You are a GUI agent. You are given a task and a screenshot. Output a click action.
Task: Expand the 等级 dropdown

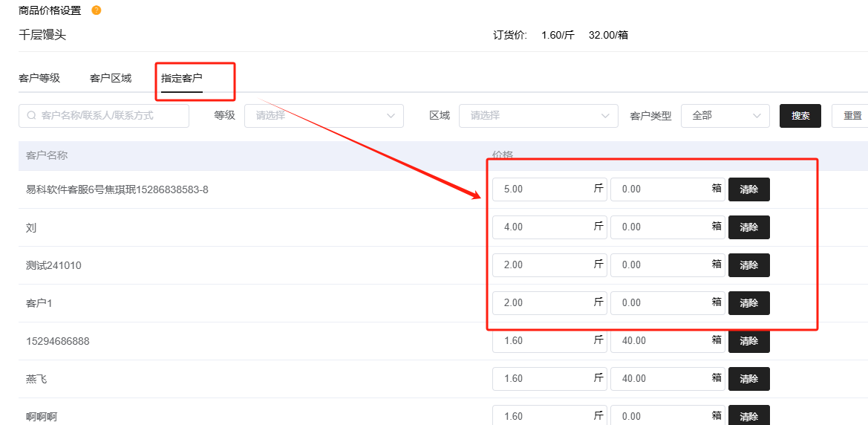point(324,116)
